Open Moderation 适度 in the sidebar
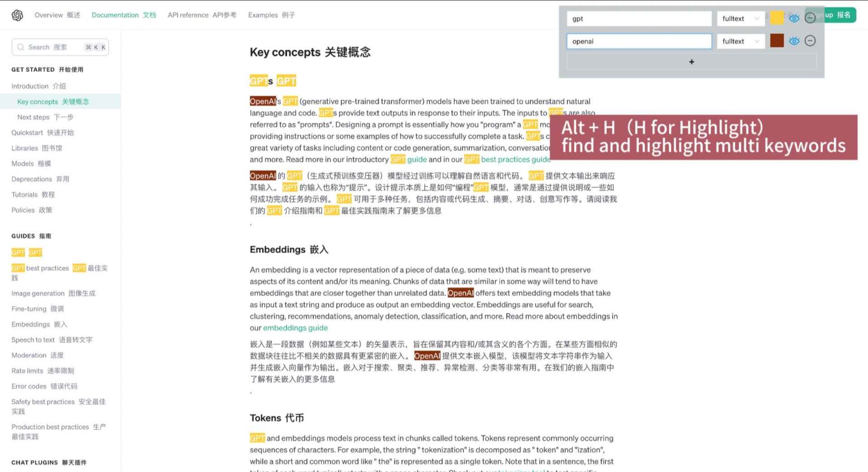 [37, 356]
